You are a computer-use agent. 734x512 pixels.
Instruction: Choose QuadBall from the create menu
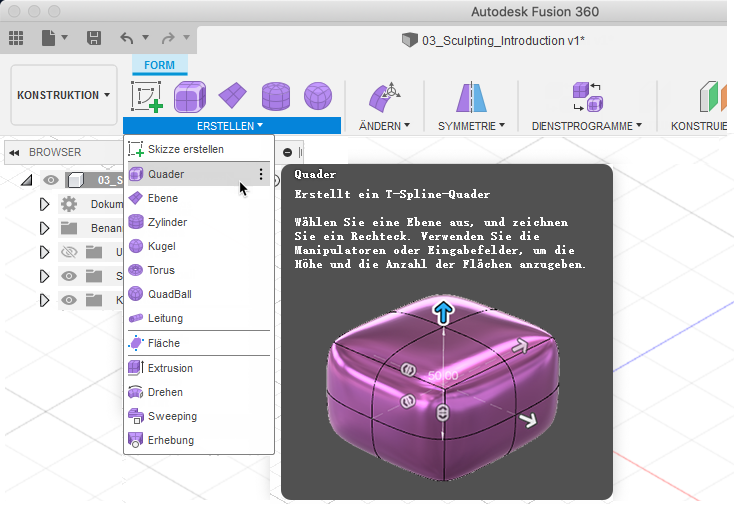tap(199, 294)
